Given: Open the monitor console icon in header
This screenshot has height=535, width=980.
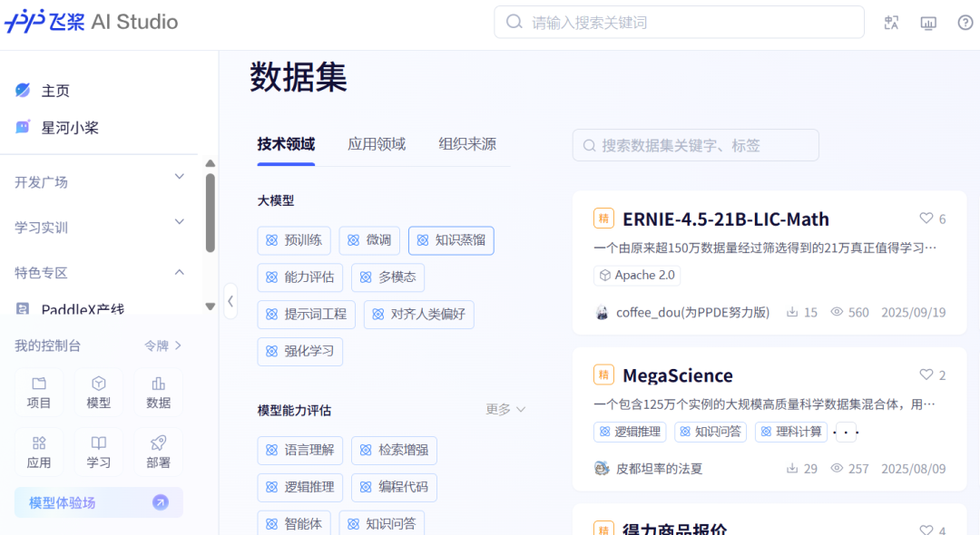Looking at the screenshot, I should click(x=928, y=23).
